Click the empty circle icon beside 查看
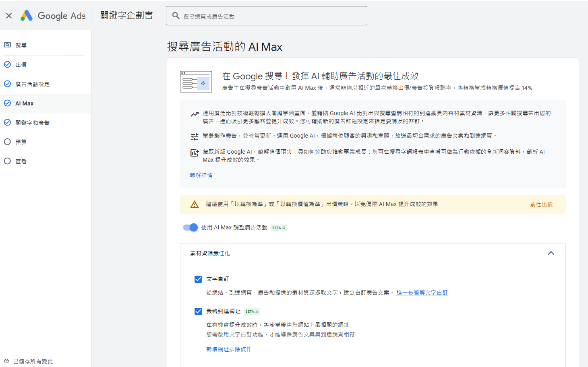The width and height of the screenshot is (588, 367). coord(7,161)
